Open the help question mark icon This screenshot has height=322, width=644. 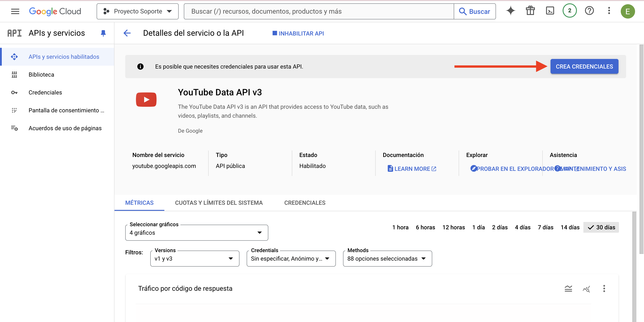point(589,11)
